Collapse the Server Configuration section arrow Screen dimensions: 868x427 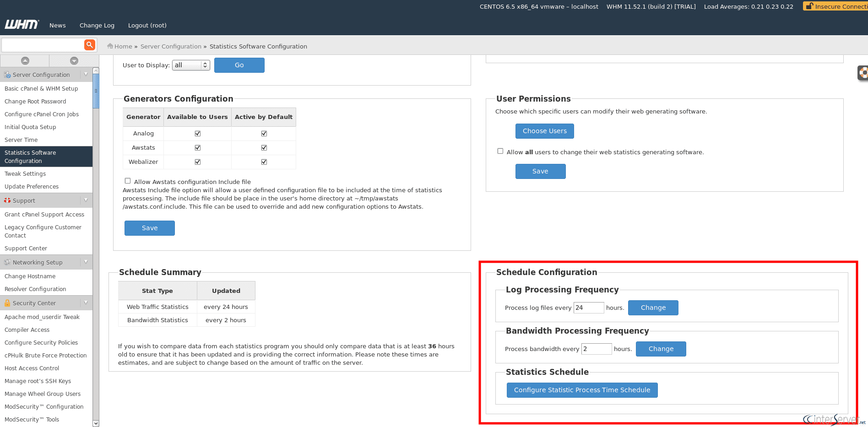pos(86,75)
